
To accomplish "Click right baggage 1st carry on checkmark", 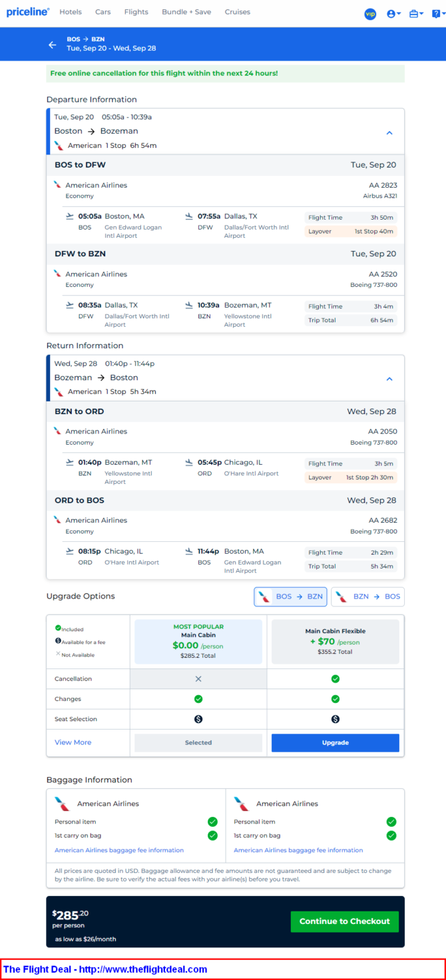I will click(x=391, y=836).
